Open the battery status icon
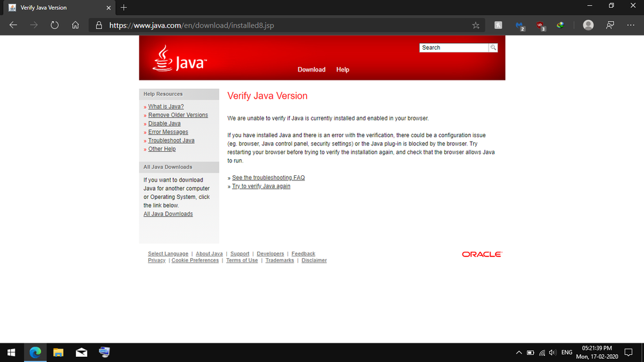The width and height of the screenshot is (644, 362). point(531,352)
